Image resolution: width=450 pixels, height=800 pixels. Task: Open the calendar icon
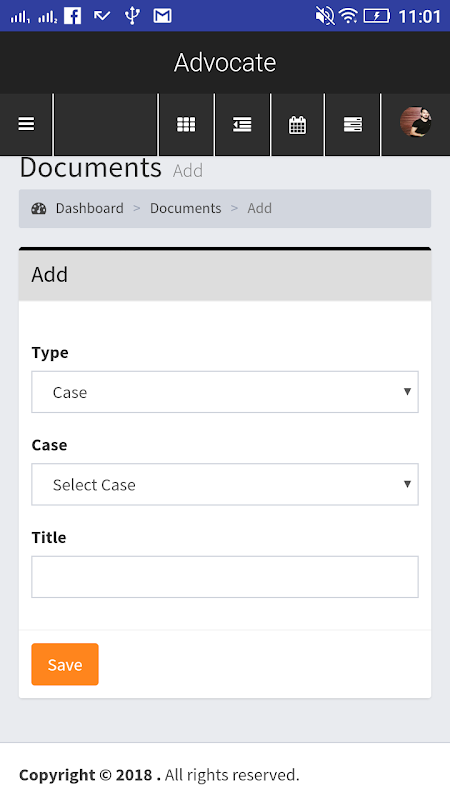(x=297, y=124)
